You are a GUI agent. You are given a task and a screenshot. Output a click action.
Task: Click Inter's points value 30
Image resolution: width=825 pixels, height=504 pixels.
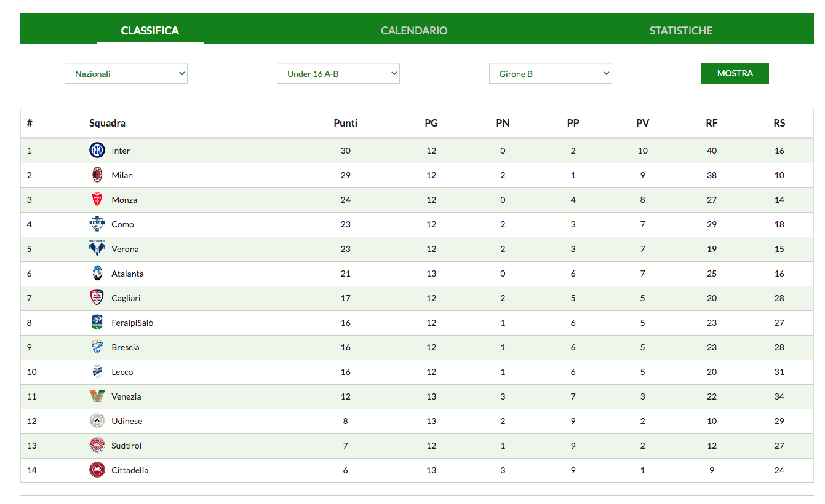(346, 151)
